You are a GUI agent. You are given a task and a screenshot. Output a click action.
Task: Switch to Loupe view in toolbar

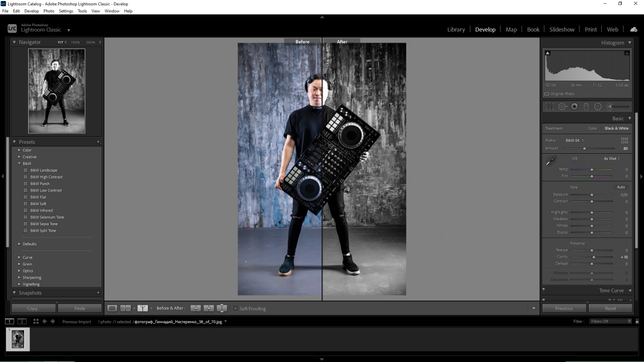[112, 308]
